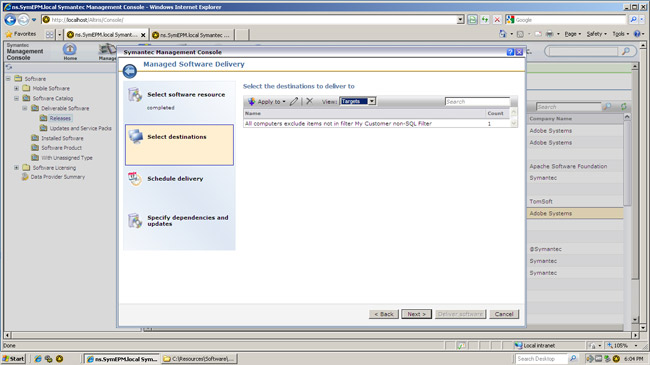Open the Page menu

572,34
